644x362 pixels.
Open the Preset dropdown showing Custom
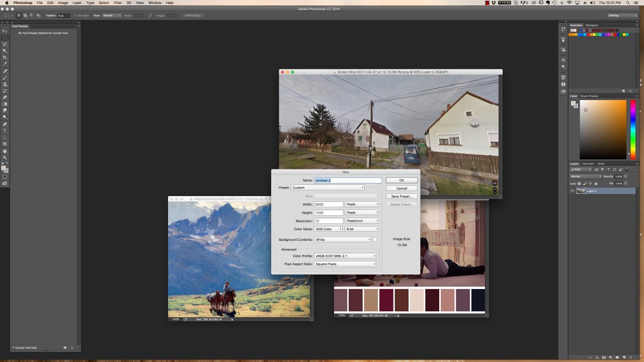click(328, 188)
